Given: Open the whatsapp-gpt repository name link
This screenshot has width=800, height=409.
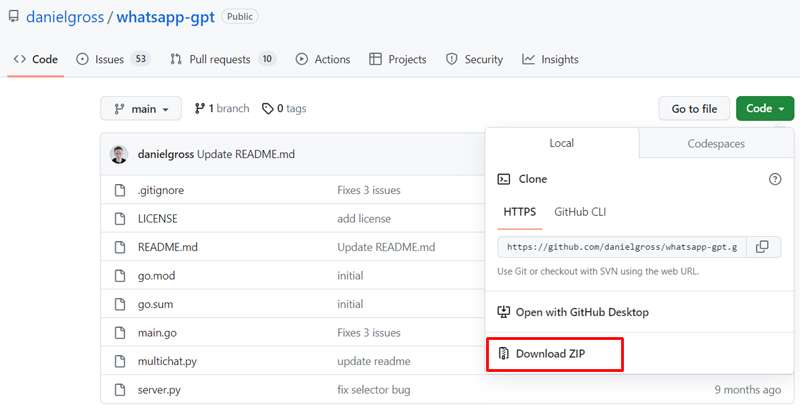Looking at the screenshot, I should coord(165,17).
